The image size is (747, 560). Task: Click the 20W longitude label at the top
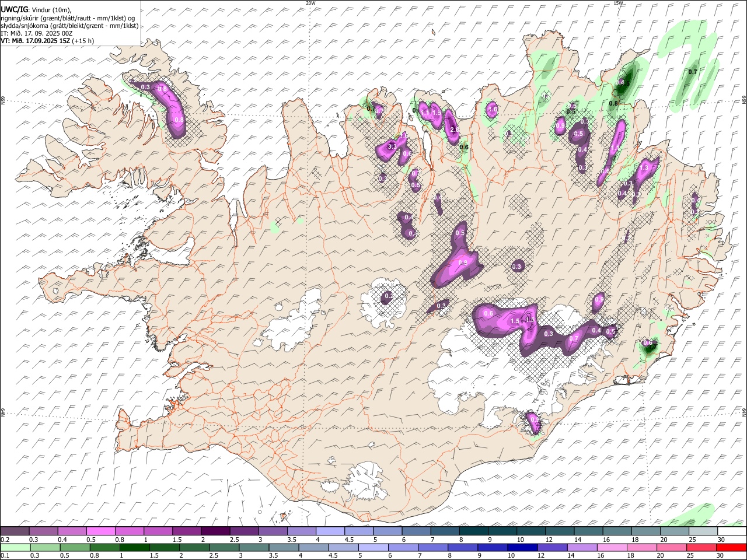tap(310, 3)
